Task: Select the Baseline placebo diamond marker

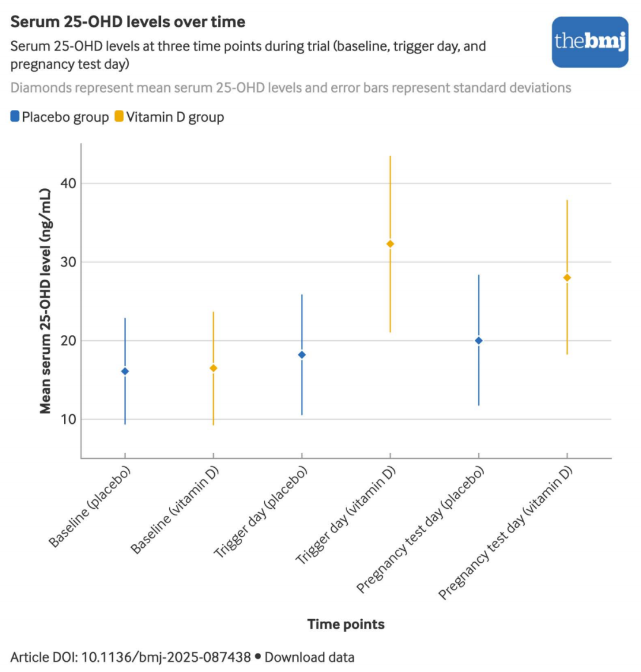Action: [125, 371]
